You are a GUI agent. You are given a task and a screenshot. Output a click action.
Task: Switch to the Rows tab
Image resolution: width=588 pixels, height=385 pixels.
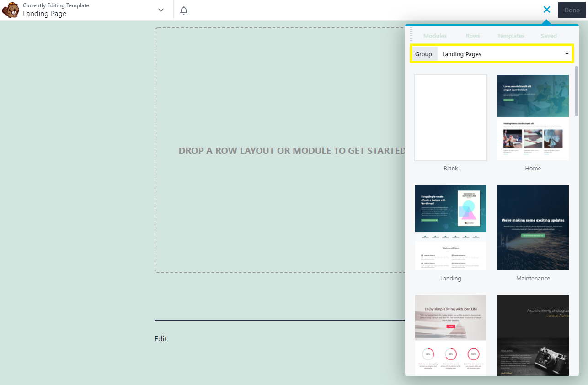(473, 36)
